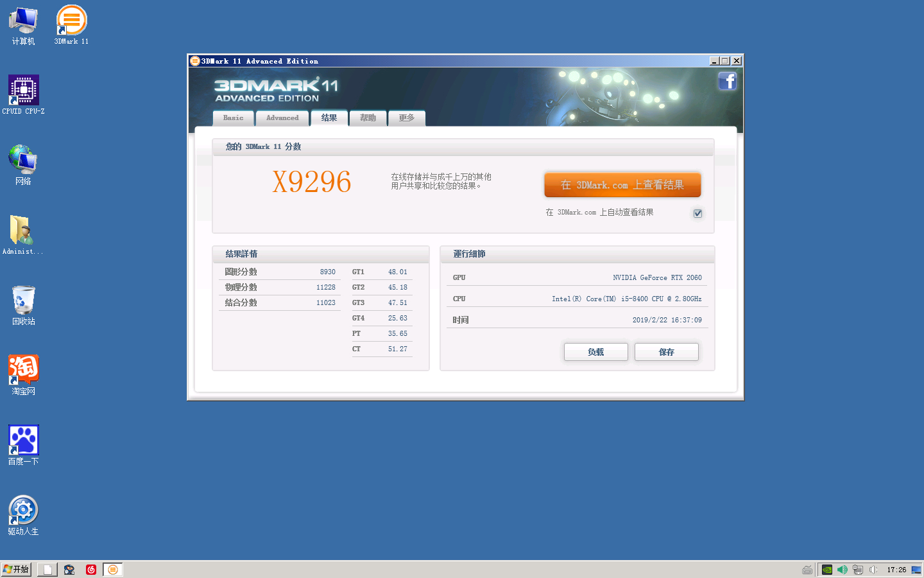Open the 淘宝网 desktop shortcut
The height and width of the screenshot is (578, 924).
(23, 375)
